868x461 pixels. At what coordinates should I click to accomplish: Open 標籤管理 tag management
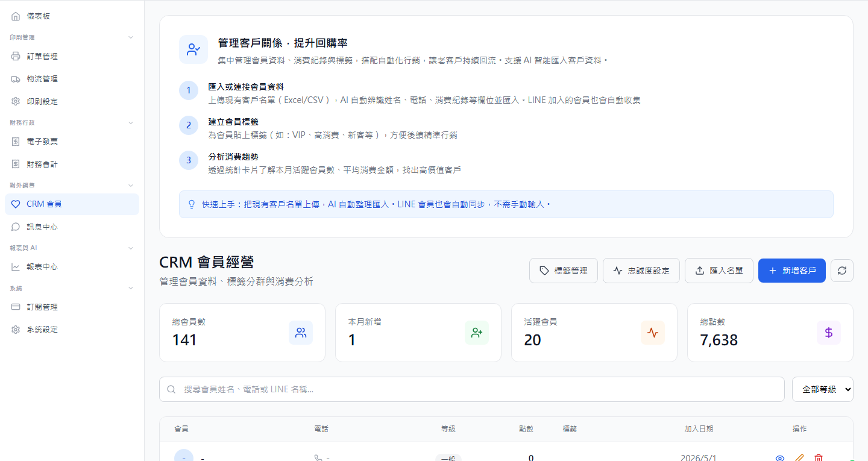point(564,271)
